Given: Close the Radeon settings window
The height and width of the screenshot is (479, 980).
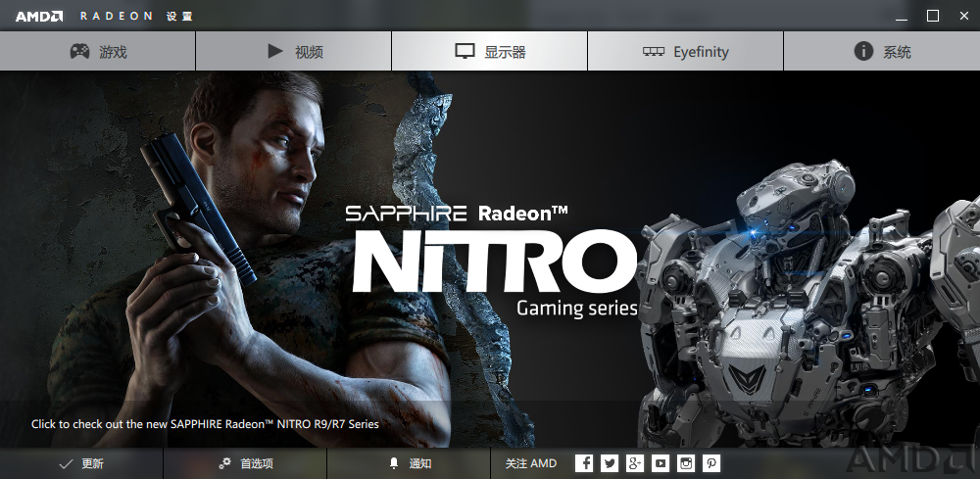Looking at the screenshot, I should click(963, 17).
